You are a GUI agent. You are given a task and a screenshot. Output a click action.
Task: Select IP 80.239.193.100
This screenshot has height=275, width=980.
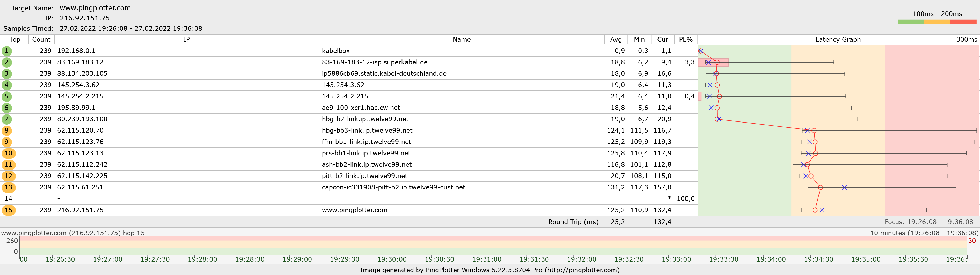tap(82, 119)
